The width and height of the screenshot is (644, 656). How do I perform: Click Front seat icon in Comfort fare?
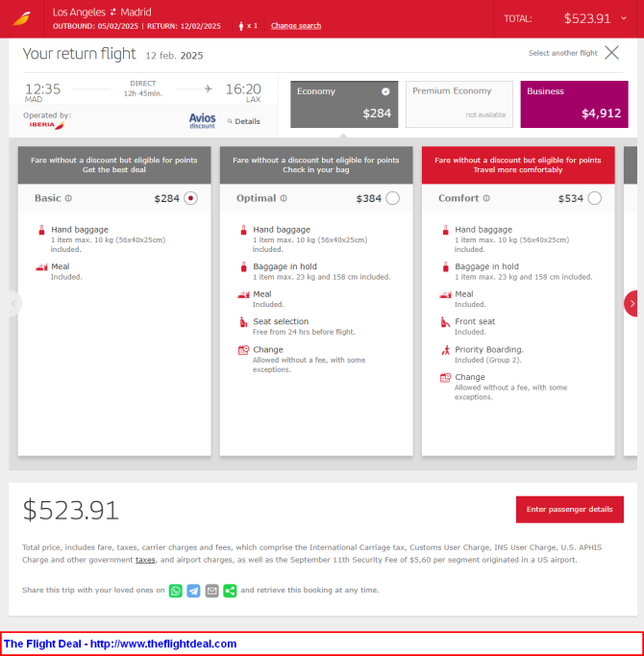[x=445, y=321]
